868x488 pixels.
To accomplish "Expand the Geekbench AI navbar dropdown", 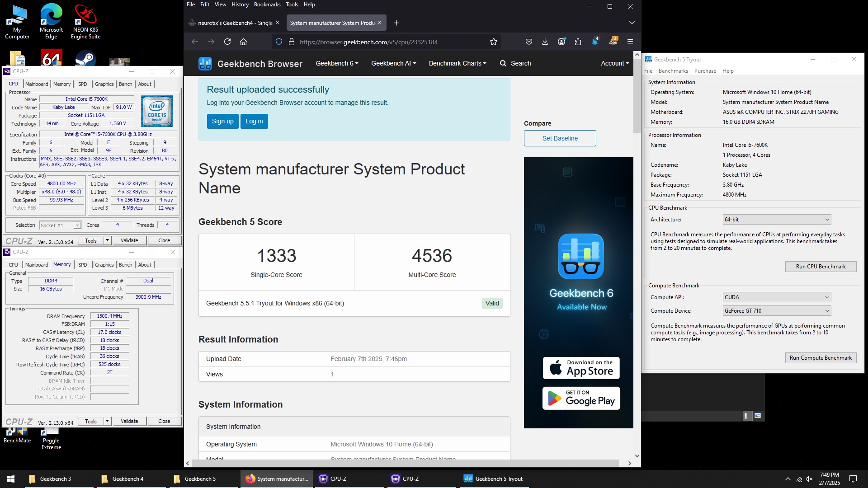I will coord(393,63).
